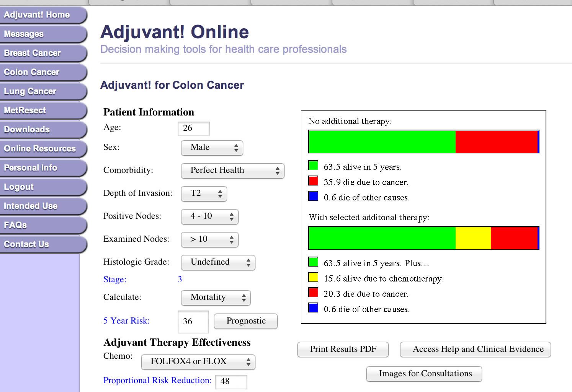Click the Prognostic button
Screen dimensions: 572x392
[x=246, y=321]
